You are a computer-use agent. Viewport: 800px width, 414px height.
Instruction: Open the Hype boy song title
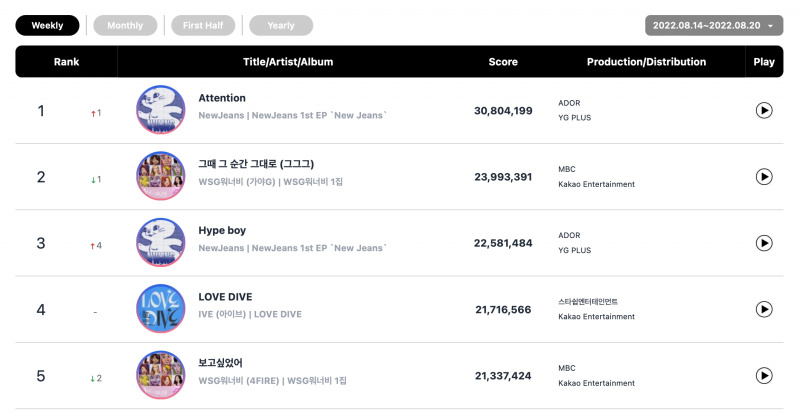coord(222,231)
